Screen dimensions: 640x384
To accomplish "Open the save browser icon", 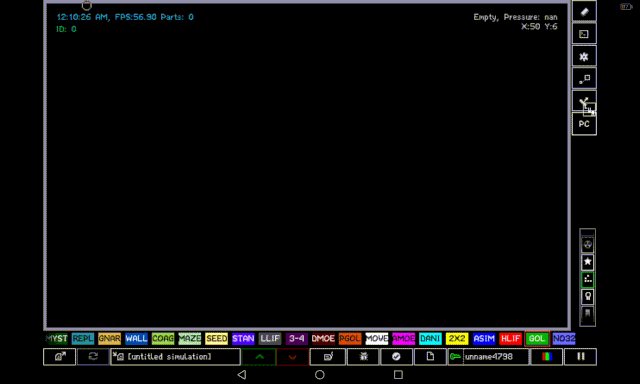I will point(60,357).
